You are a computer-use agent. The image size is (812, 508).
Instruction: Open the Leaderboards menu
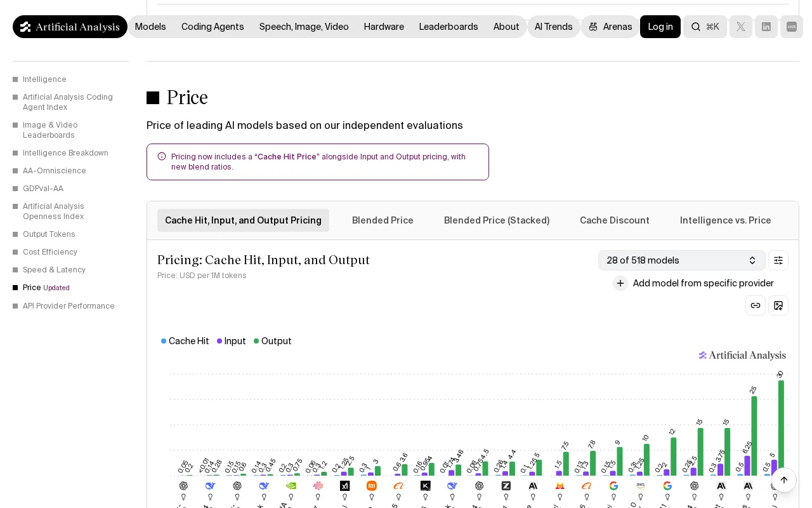coord(449,27)
